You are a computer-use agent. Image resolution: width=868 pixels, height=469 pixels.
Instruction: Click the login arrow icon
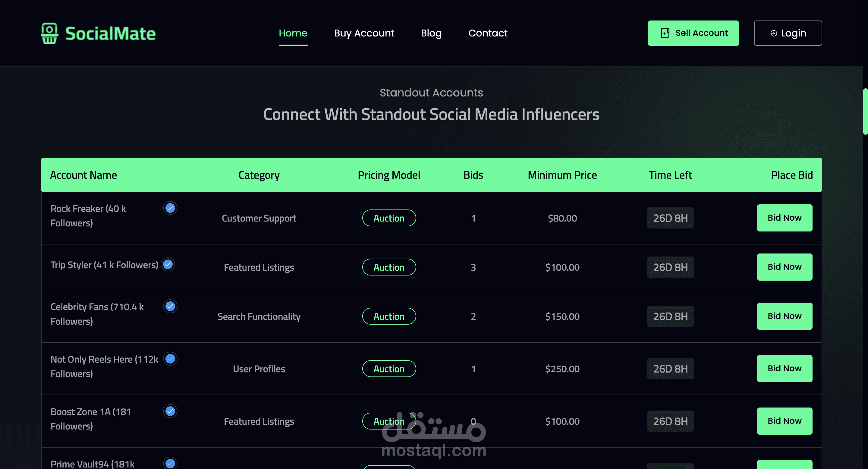[774, 33]
